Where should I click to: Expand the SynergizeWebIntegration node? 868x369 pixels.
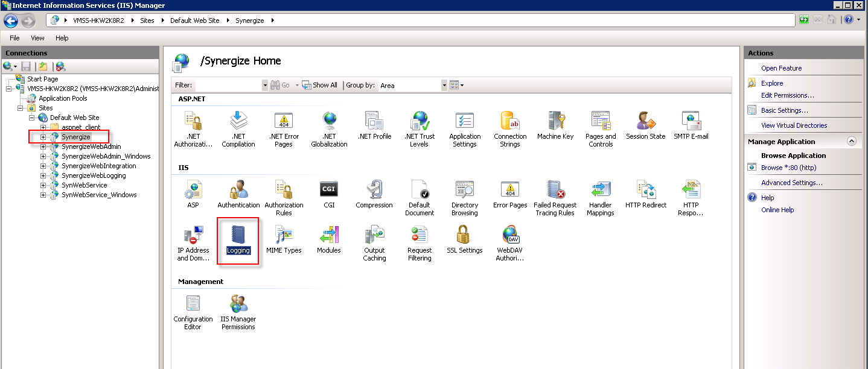[43, 166]
